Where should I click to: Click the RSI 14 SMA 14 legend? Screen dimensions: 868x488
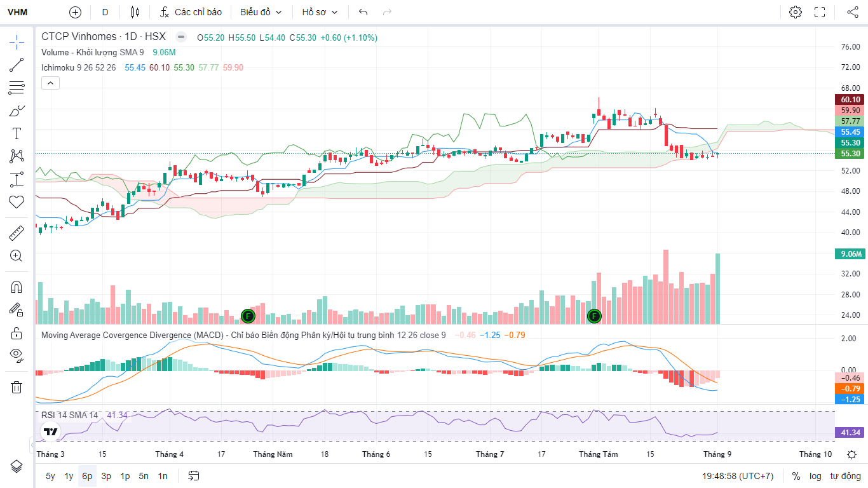70,415
